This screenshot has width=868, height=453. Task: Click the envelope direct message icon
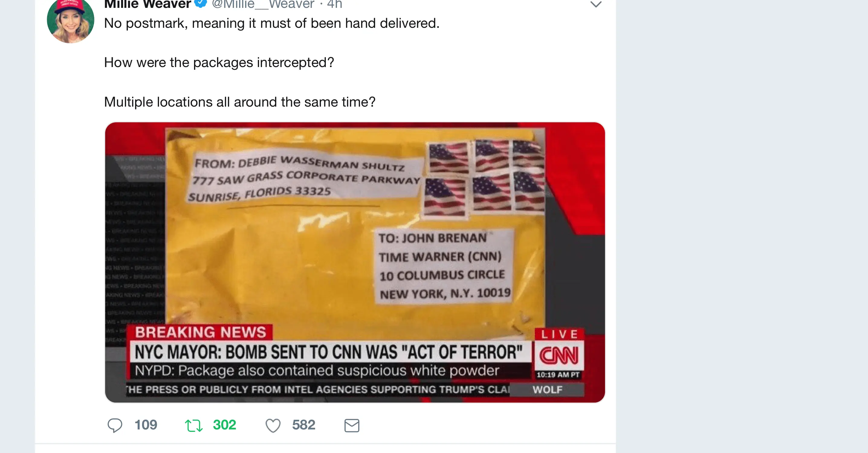pyautogui.click(x=352, y=426)
